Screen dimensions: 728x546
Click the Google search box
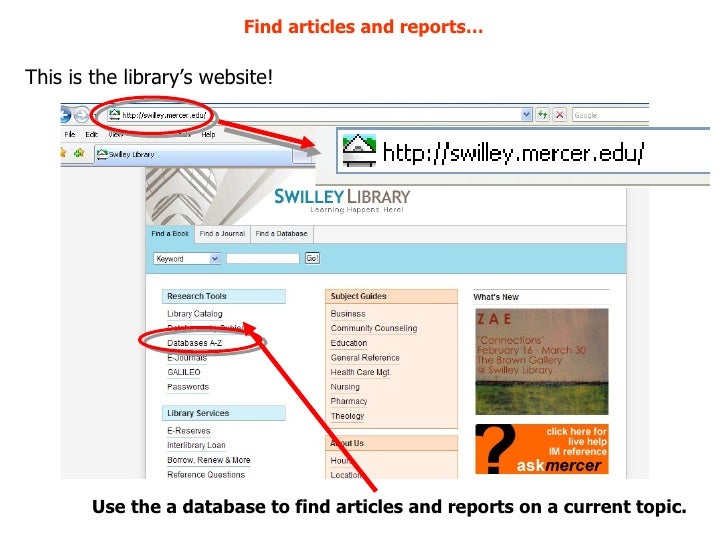coord(610,115)
